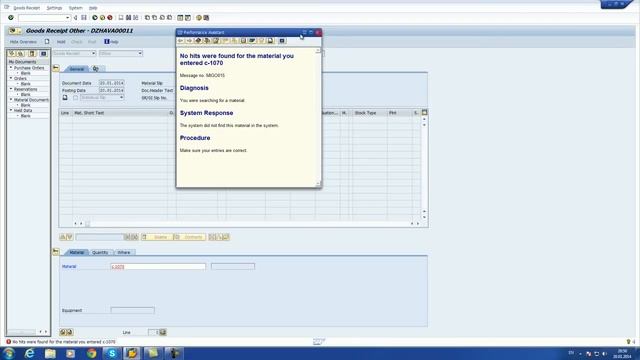Open Skype from the taskbar
640x360 pixels.
click(111, 353)
